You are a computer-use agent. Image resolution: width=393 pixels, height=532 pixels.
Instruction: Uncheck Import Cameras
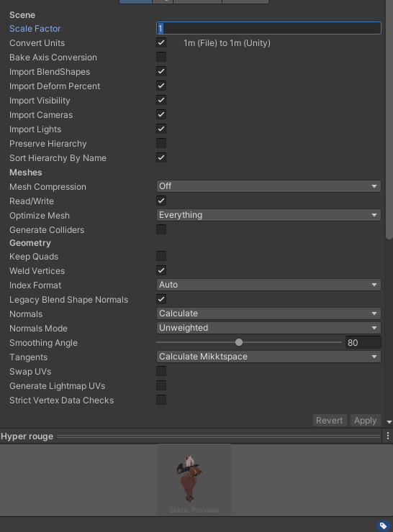161,115
